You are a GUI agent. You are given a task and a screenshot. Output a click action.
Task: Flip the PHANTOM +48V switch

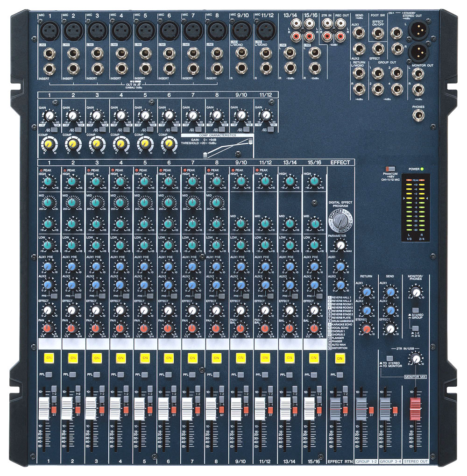390,169
